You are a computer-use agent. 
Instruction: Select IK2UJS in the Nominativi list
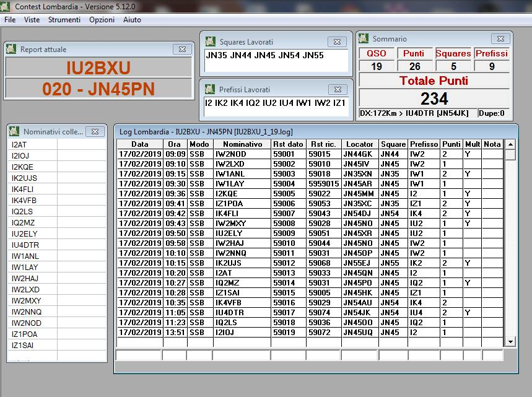pyautogui.click(x=25, y=178)
